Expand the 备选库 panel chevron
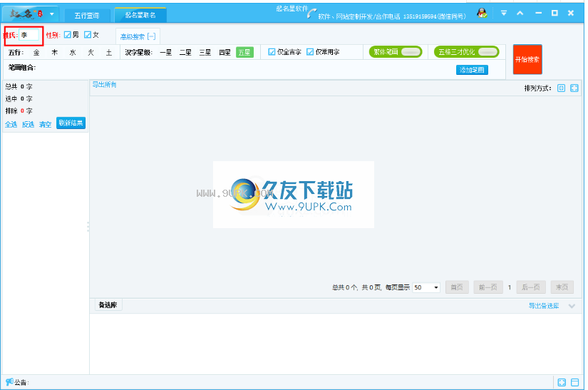This screenshot has width=588, height=390. 572,306
